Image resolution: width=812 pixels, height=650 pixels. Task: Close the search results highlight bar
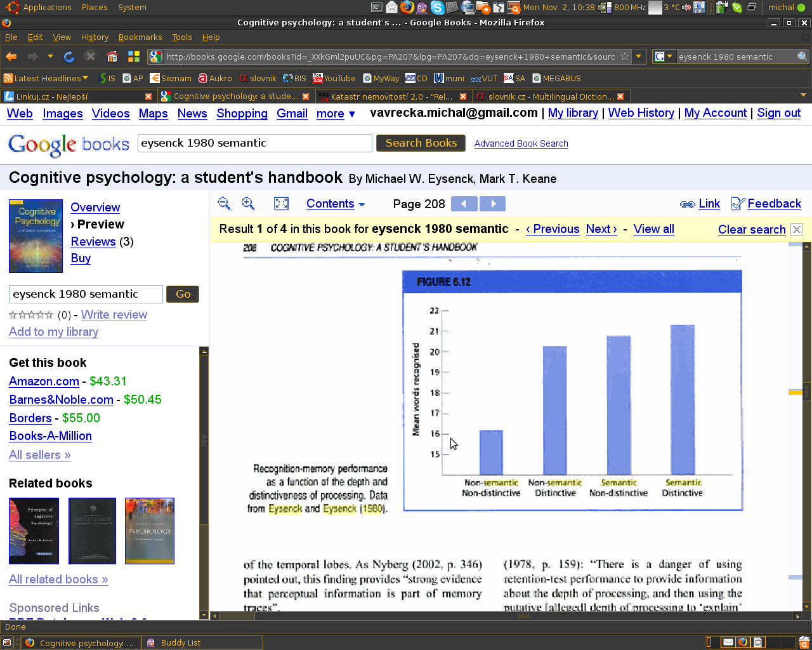pyautogui.click(x=797, y=229)
